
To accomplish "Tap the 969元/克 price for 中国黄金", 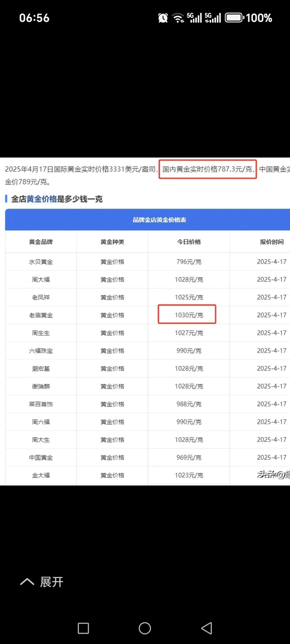I will pos(189,458).
